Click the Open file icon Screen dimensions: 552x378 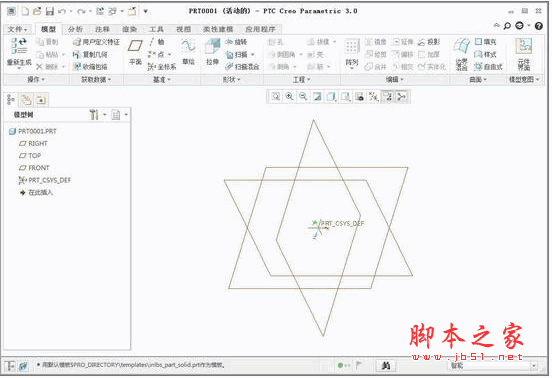(37, 12)
